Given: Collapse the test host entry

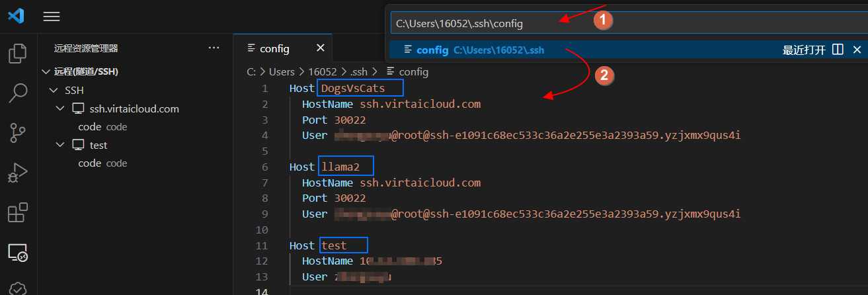Looking at the screenshot, I should point(61,145).
